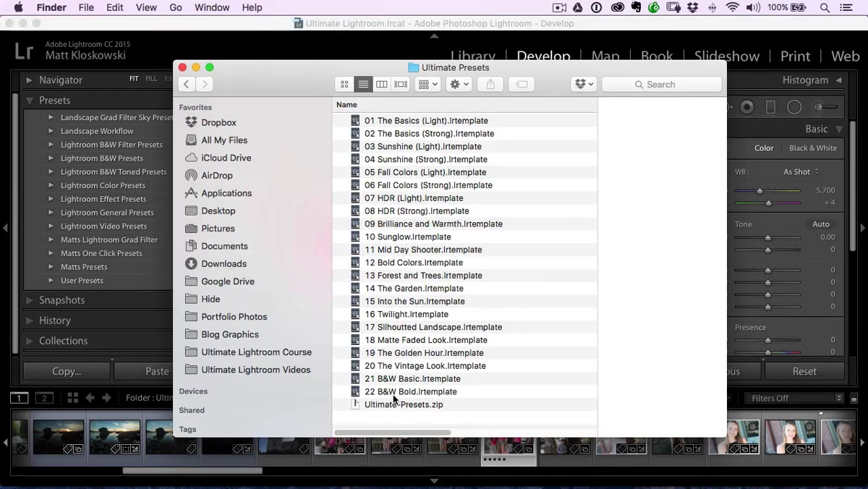Go back in Finder window
The height and width of the screenshot is (489, 868).
click(187, 85)
